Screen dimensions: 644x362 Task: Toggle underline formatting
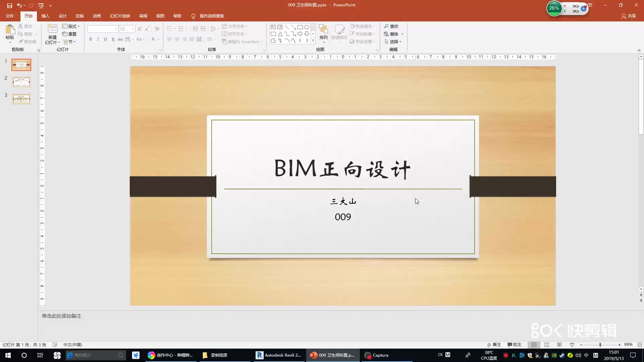[x=105, y=39]
